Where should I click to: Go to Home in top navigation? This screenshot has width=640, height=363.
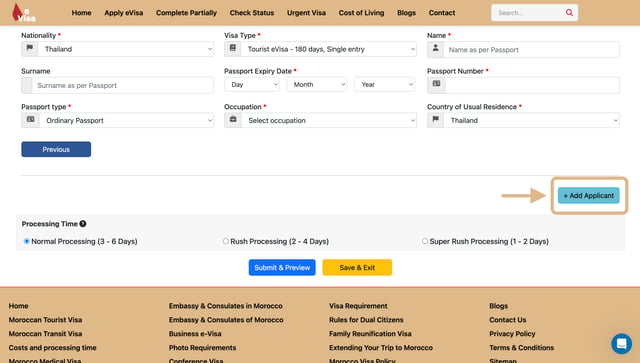[82, 13]
